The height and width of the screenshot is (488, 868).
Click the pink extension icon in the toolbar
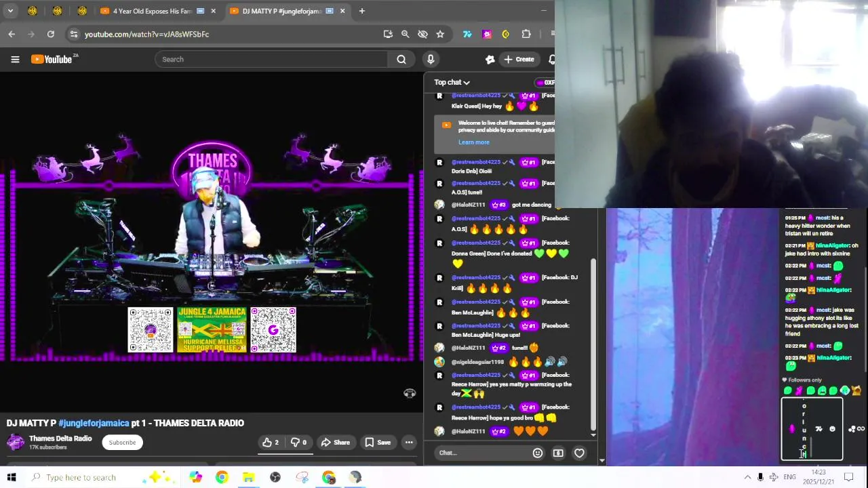pos(487,34)
